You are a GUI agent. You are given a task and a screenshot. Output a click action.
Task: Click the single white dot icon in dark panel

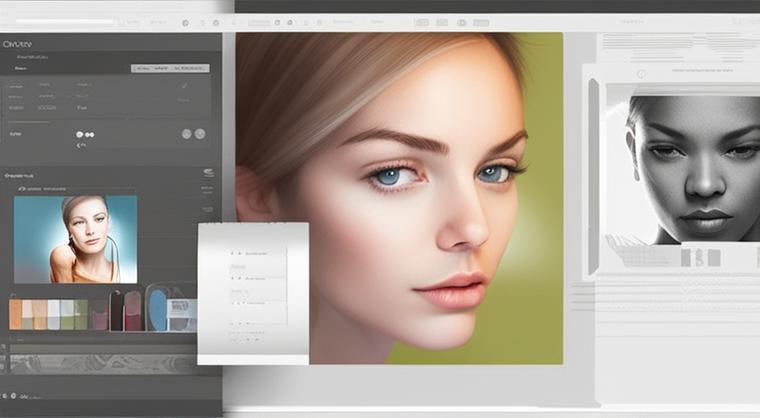click(x=79, y=134)
